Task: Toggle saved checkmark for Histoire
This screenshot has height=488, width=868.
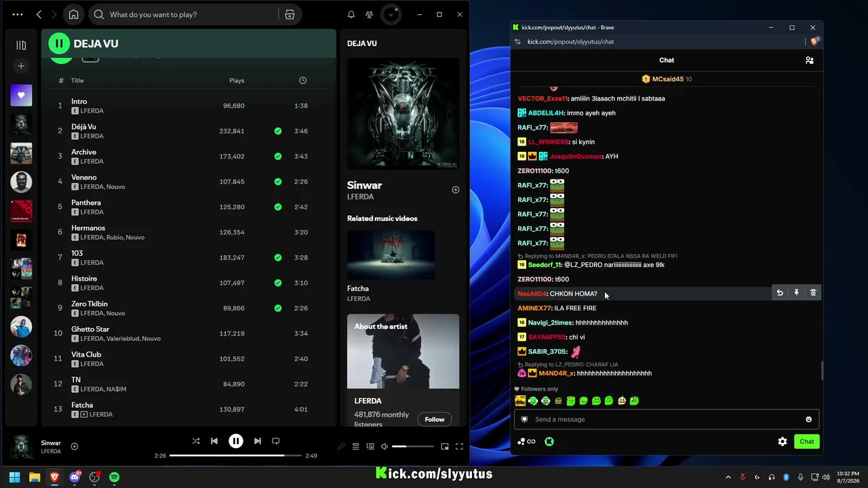Action: coord(278,283)
